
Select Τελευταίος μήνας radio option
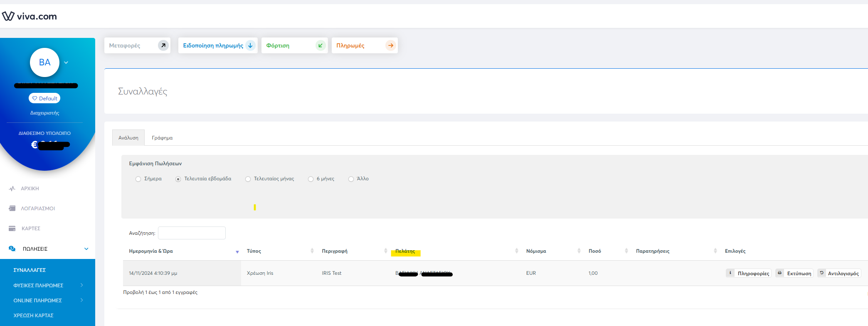tap(248, 179)
